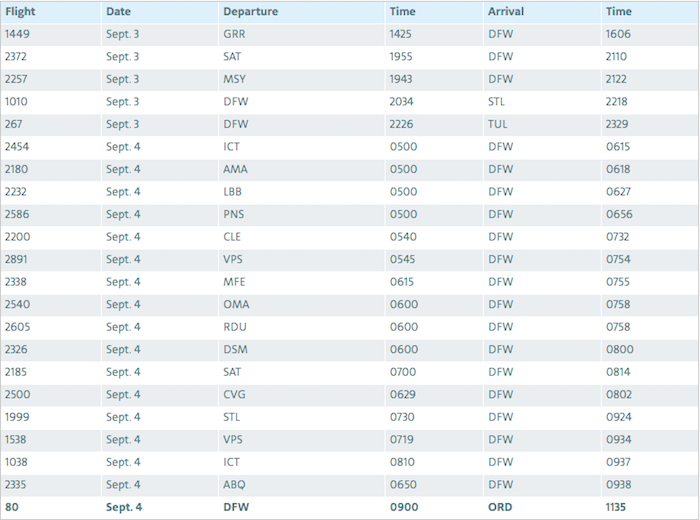The image size is (700, 520).
Task: Click MSY departure airport code
Action: pos(234,79)
